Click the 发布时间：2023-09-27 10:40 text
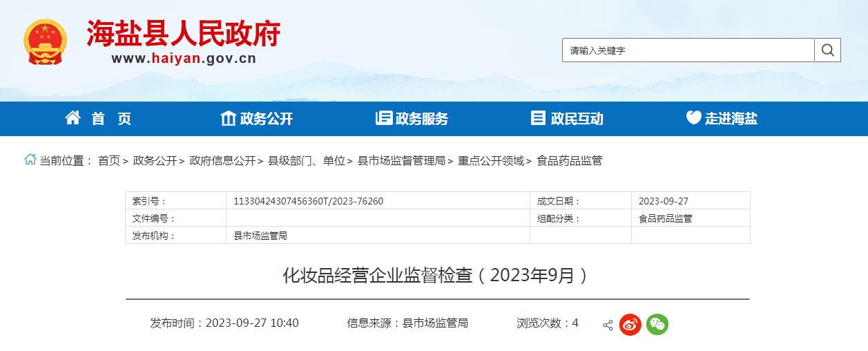The image size is (868, 351). [x=224, y=323]
